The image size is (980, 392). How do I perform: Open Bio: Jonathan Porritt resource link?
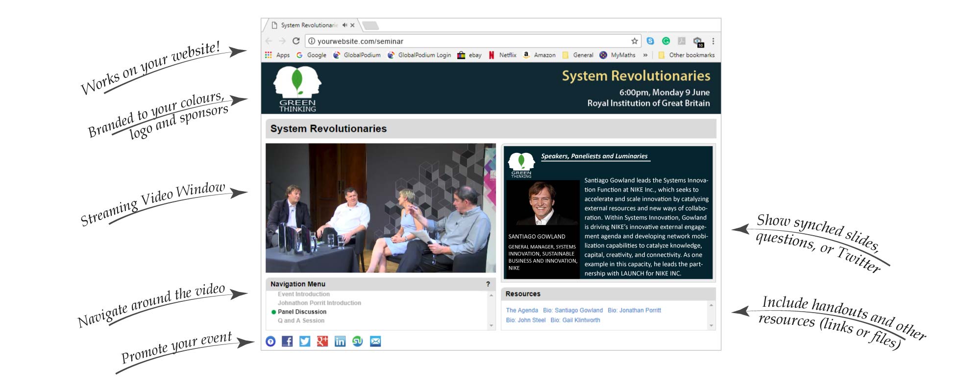point(634,310)
